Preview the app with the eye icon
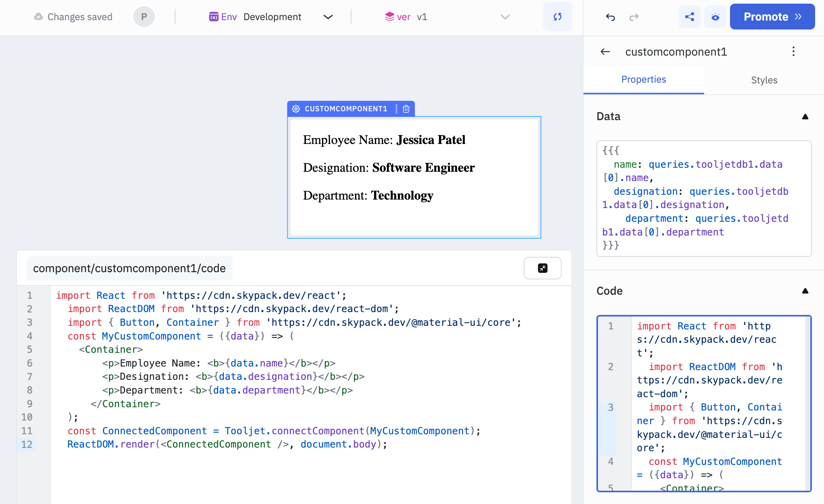Image resolution: width=824 pixels, height=504 pixels. click(x=715, y=17)
